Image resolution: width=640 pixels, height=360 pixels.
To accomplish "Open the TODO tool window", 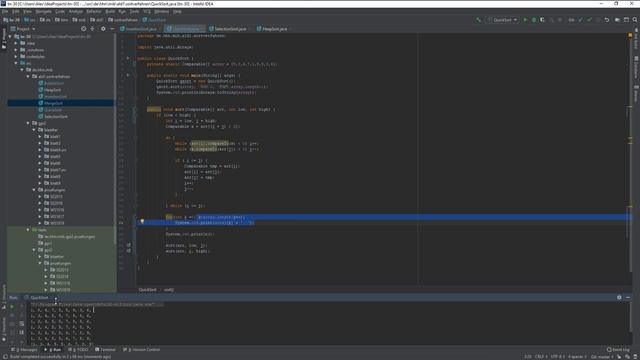I will (78, 350).
